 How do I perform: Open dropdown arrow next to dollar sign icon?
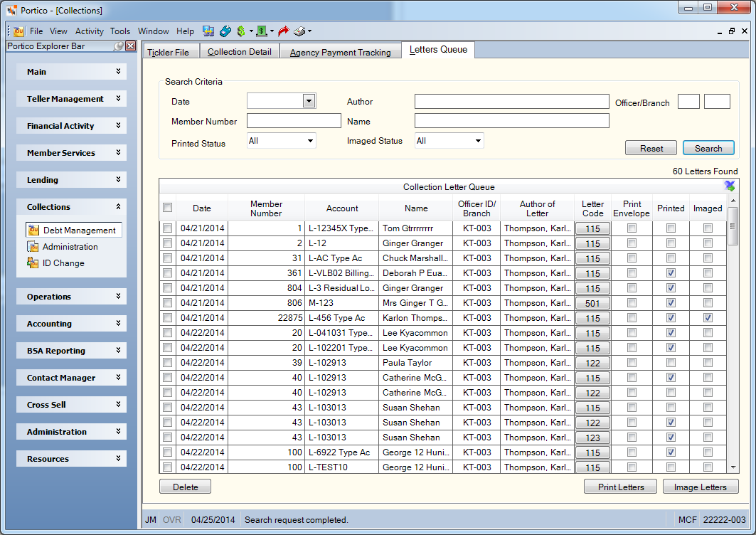(251, 31)
